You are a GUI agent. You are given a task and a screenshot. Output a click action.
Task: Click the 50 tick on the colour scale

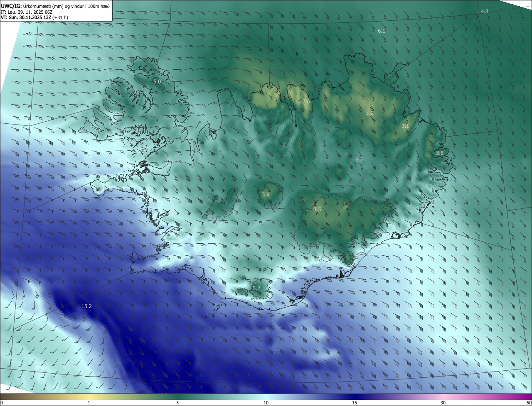coord(529,403)
